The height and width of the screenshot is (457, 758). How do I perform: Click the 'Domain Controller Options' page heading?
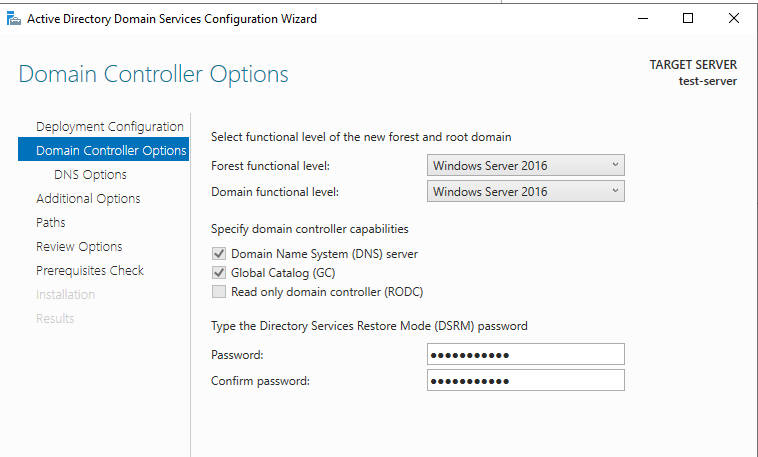pos(153,74)
